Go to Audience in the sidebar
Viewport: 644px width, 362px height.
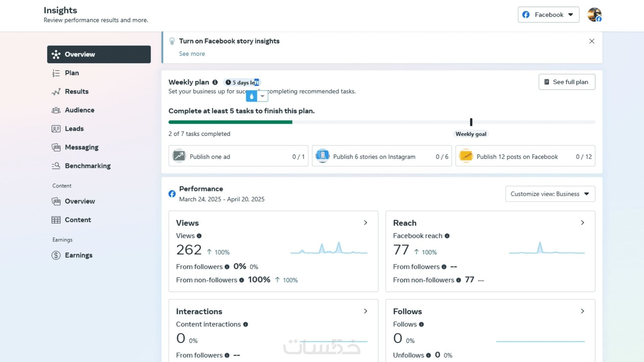coord(79,110)
